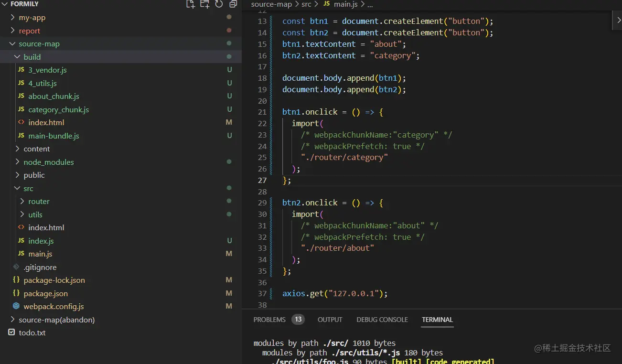Collapse all folders in the Explorer
This screenshot has height=364, width=622.
point(233,4)
